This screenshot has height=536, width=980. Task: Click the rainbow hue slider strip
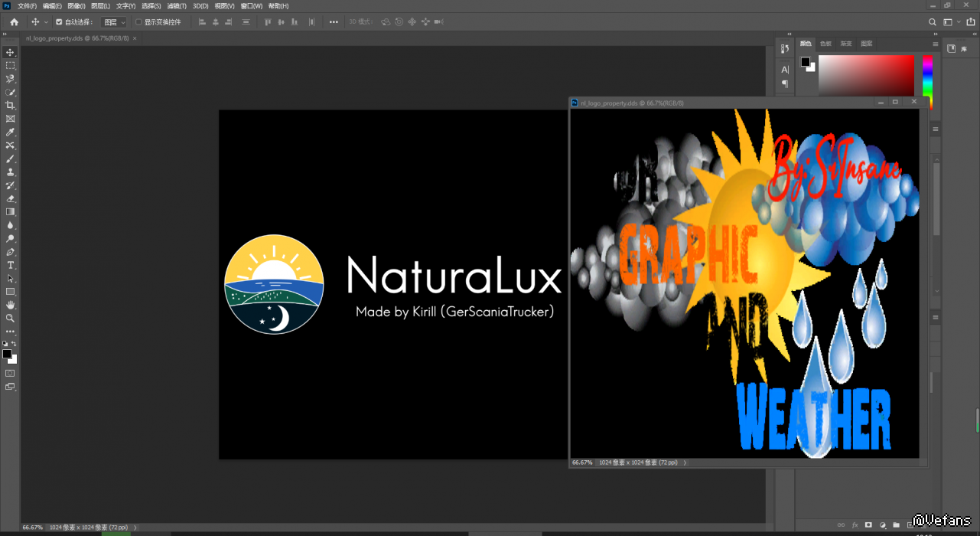coord(927,77)
